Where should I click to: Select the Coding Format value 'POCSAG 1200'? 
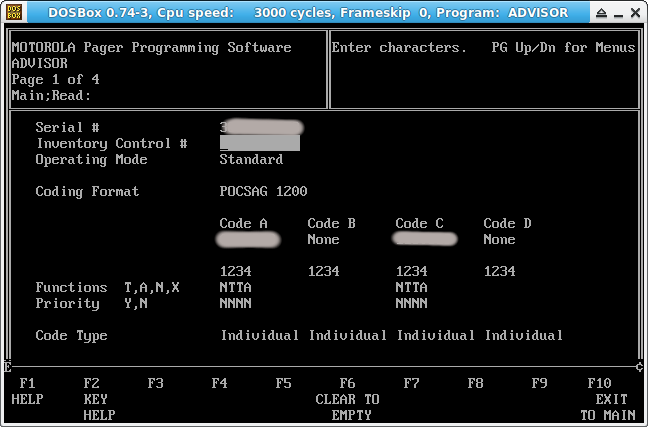[263, 191]
